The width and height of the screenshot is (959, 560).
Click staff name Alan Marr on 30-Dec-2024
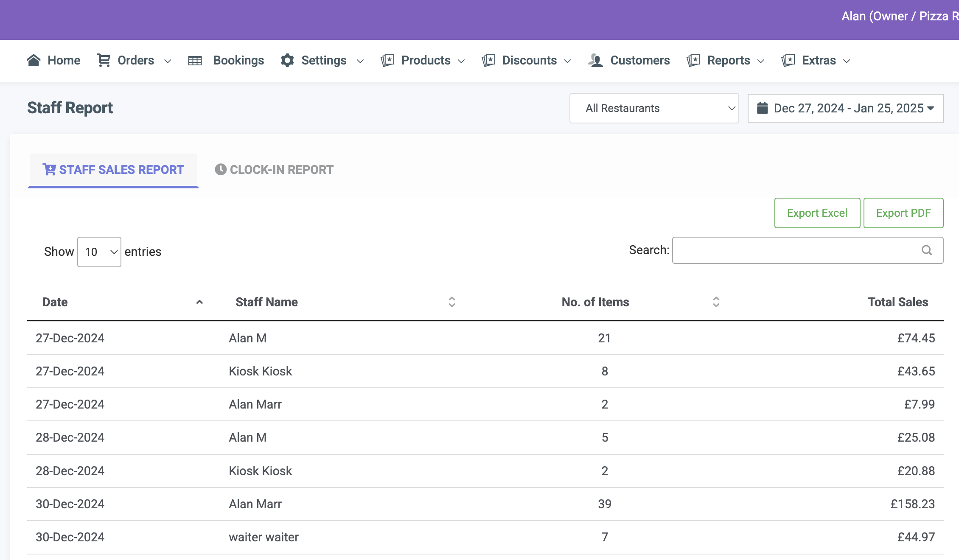coord(255,504)
